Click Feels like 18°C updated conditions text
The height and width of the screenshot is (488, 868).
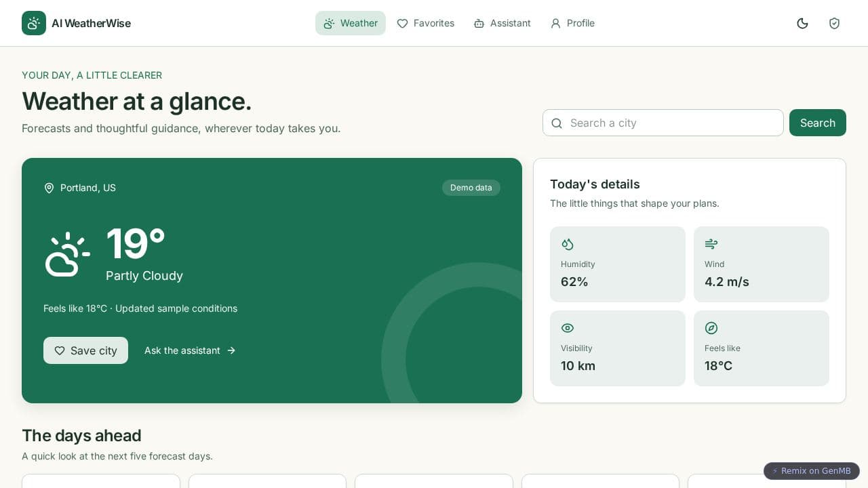(x=140, y=308)
